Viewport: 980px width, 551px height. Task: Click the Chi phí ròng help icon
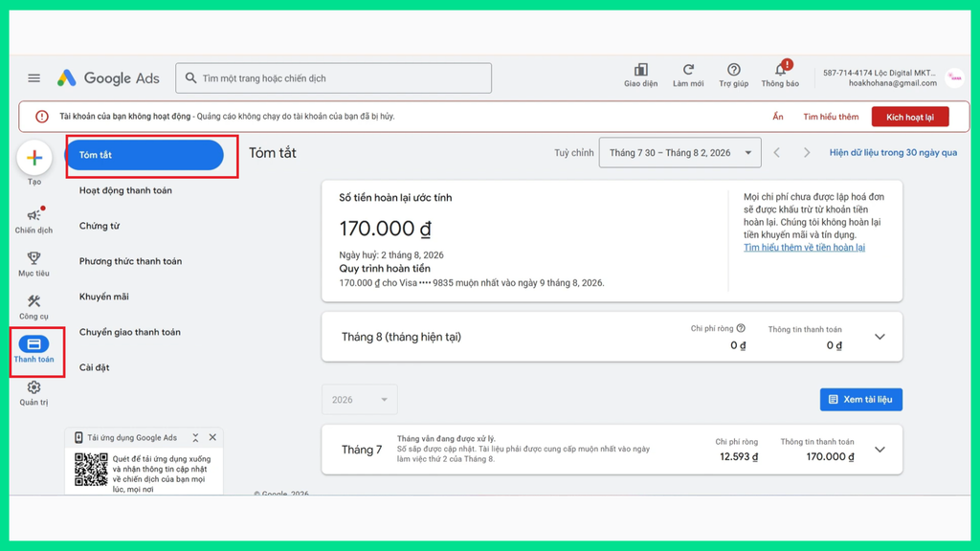click(x=741, y=328)
